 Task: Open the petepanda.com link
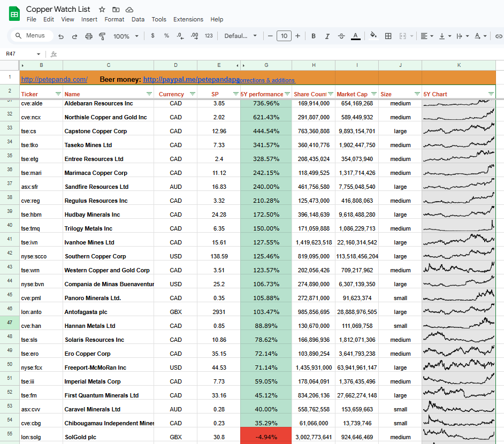click(x=54, y=79)
